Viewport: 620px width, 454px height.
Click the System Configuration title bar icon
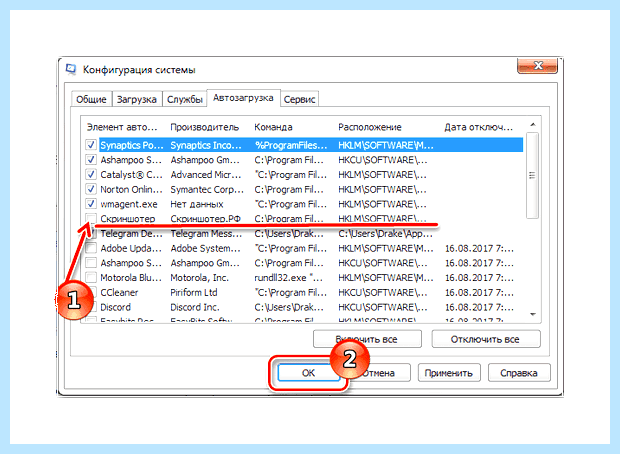pos(71,69)
